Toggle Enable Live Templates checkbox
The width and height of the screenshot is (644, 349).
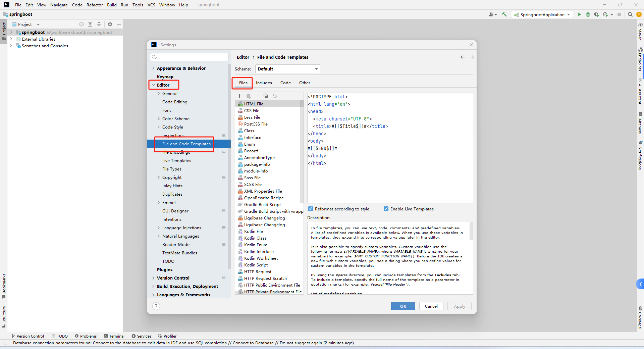(386, 209)
